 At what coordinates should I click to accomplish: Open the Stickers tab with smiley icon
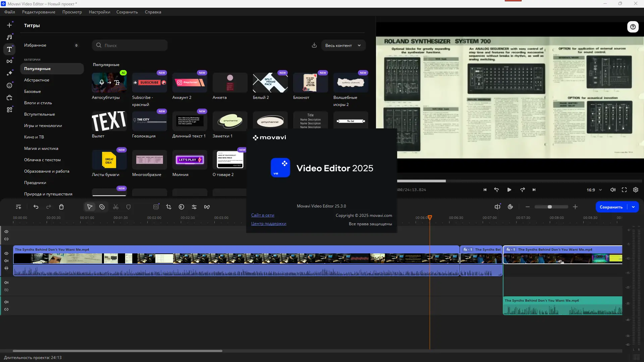coord(9,85)
